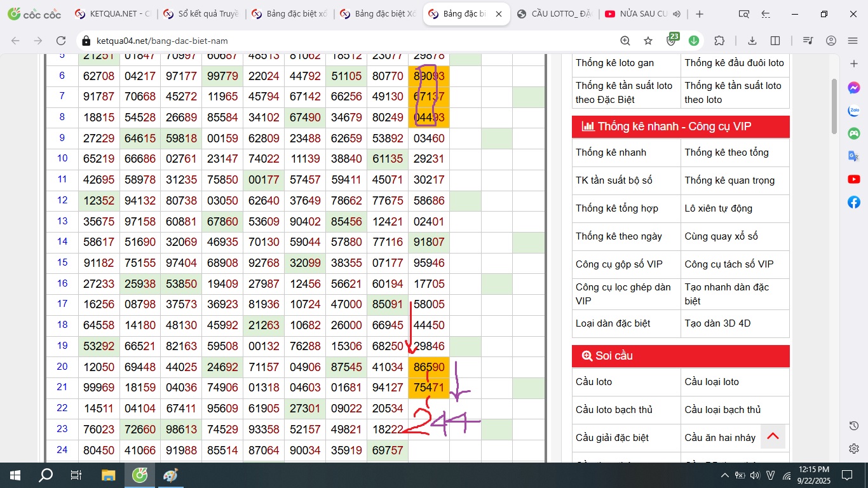The width and height of the screenshot is (868, 488).
Task: Open the Facebook sidebar shortcut
Action: click(854, 202)
